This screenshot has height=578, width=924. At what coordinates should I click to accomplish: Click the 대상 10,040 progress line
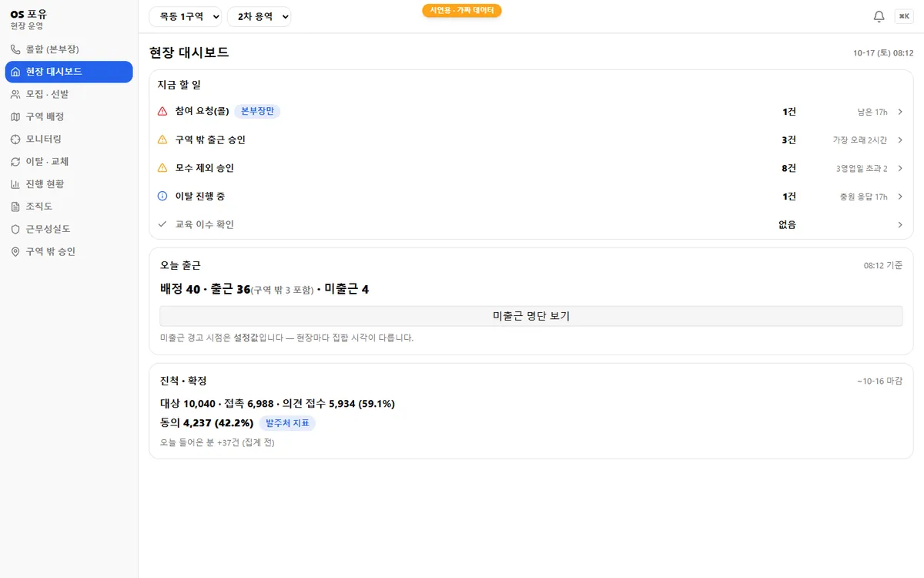pos(277,404)
